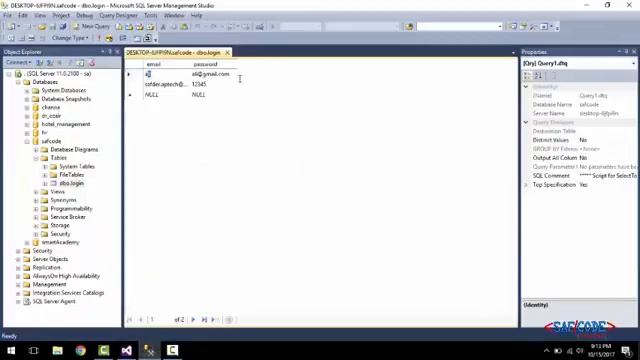Open File Explorer from the taskbar
The image size is (640, 360).
[58, 350]
